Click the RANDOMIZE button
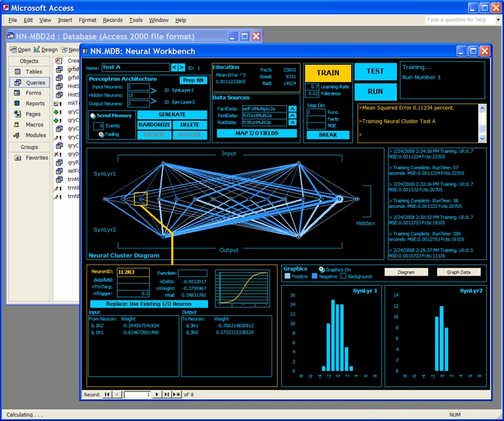504x421 pixels. pyautogui.click(x=154, y=125)
